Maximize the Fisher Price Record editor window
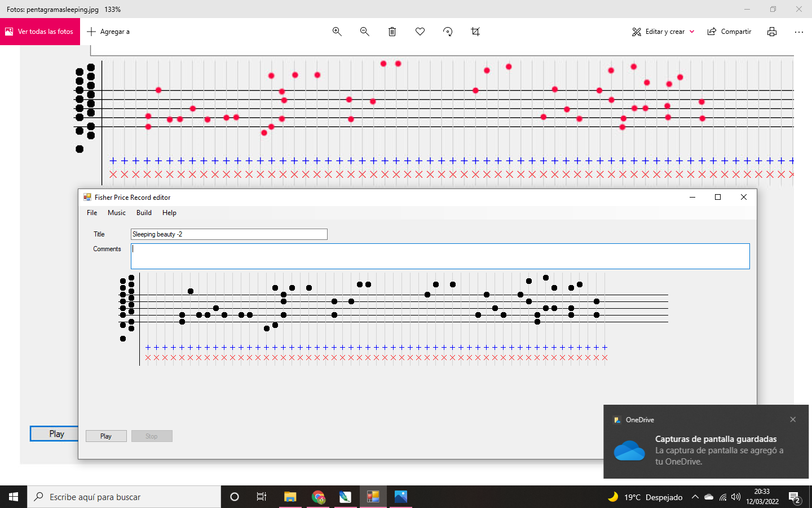Screen dimensions: 812x508 [718, 197]
